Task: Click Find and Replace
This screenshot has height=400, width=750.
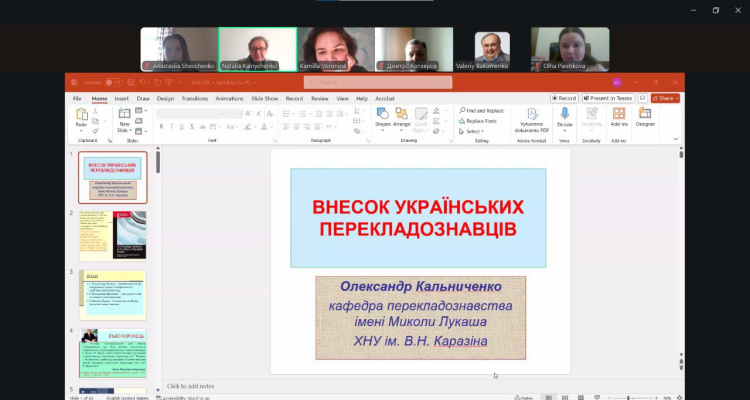Action: tap(481, 111)
